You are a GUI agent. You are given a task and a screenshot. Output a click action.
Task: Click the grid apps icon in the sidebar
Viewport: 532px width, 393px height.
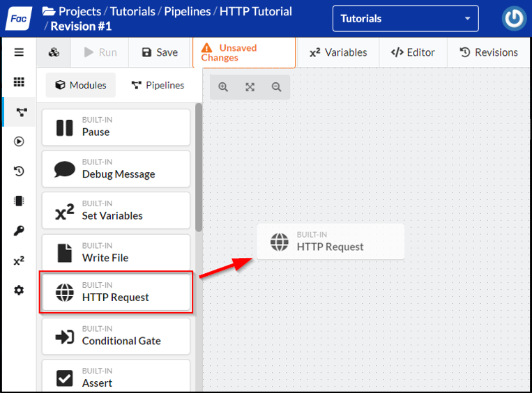(19, 82)
